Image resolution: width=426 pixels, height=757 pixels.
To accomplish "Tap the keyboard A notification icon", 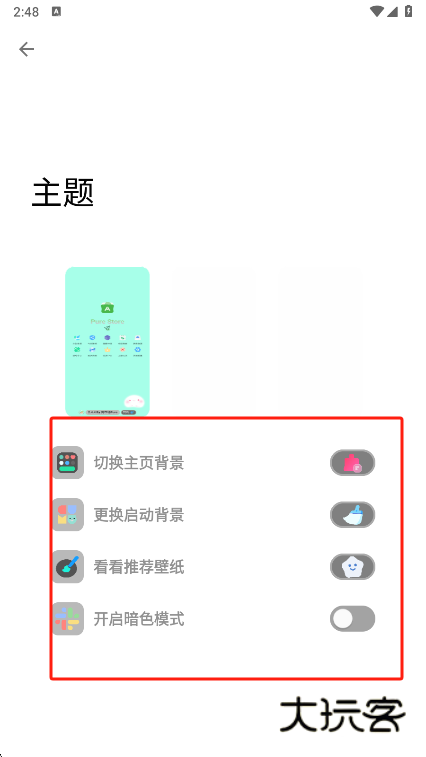I will click(56, 12).
